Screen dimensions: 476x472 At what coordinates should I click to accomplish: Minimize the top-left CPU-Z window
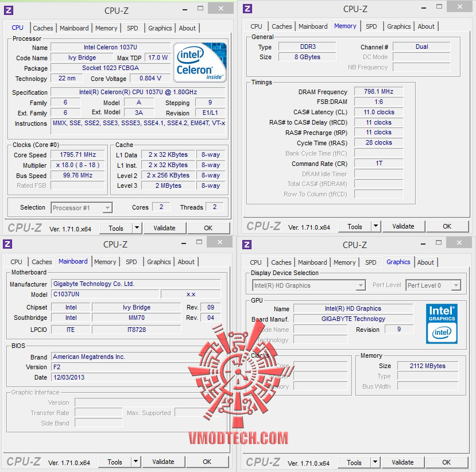pos(185,10)
